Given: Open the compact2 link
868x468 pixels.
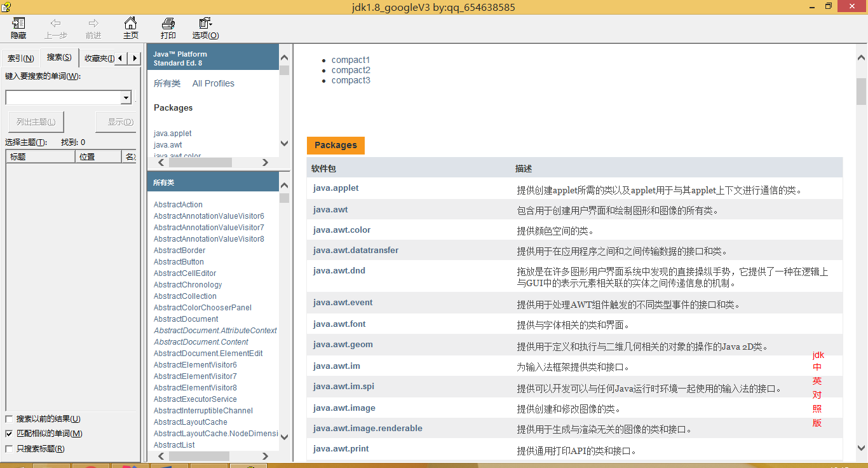Looking at the screenshot, I should (x=350, y=70).
